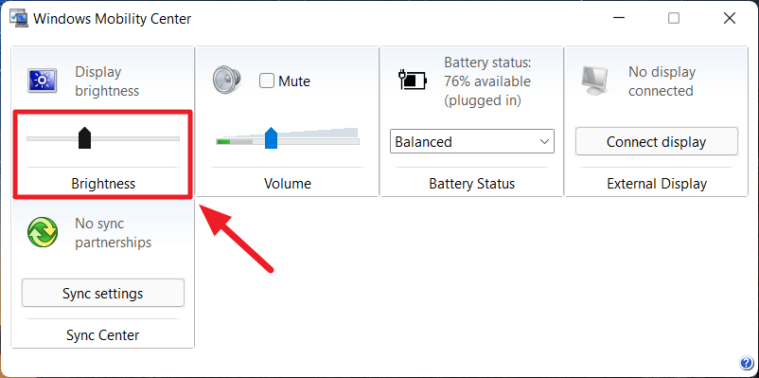Click the power plan dropdown arrow
Screen dimensions: 759x378
545,142
